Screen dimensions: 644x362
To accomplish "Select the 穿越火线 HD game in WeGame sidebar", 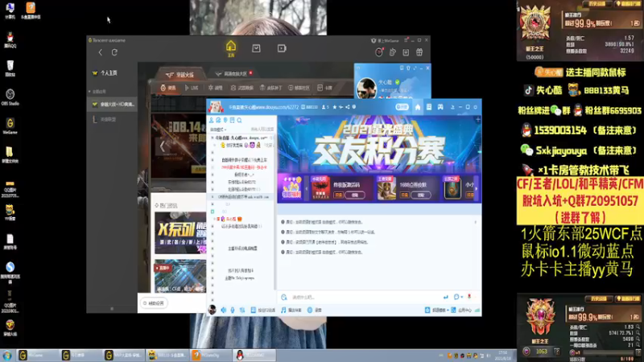I will (x=114, y=105).
